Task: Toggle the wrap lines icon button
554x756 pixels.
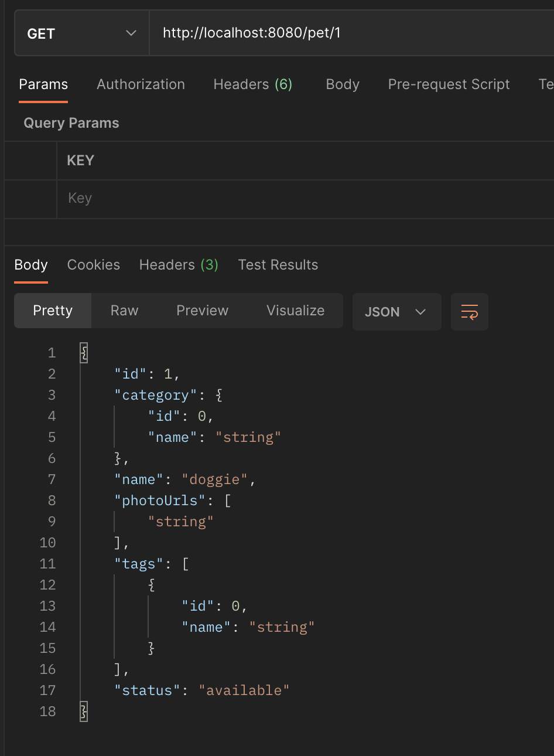Action: [469, 312]
